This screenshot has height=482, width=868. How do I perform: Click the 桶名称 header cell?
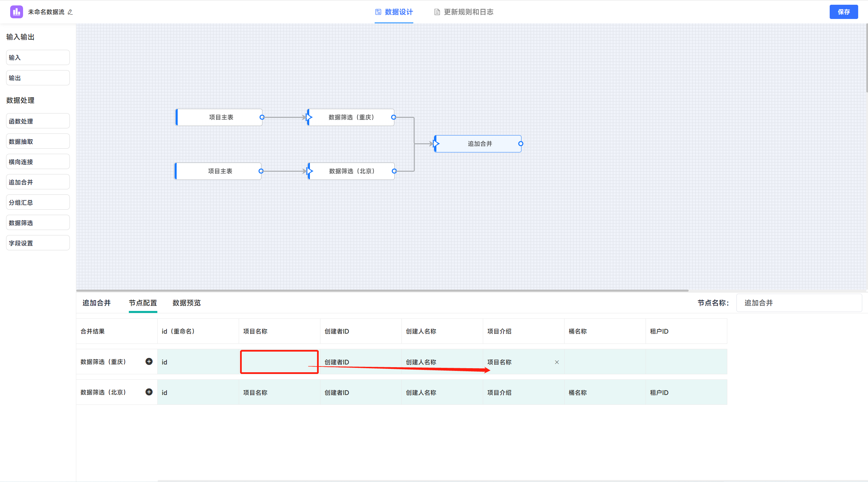pyautogui.click(x=605, y=331)
